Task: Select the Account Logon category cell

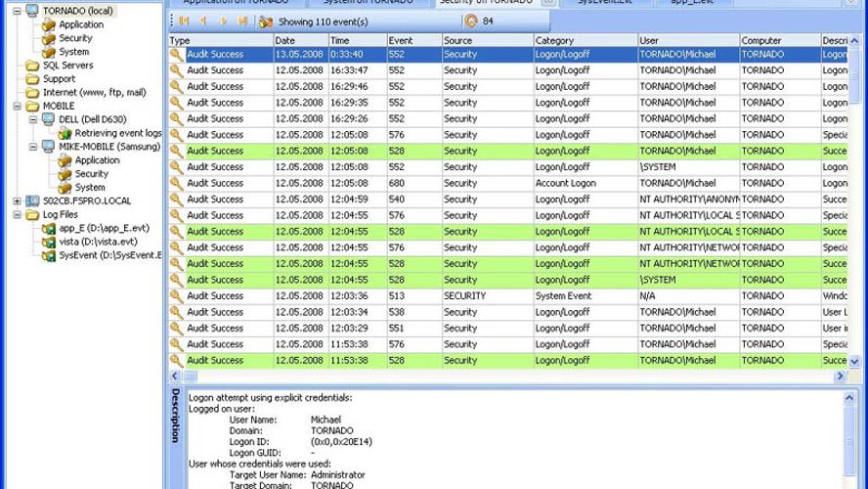Action: point(586,183)
